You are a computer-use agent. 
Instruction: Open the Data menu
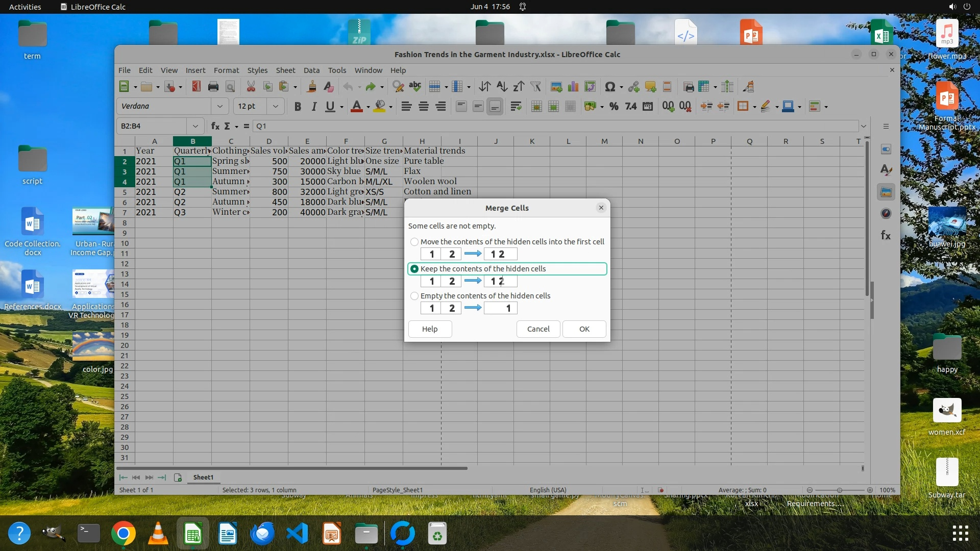coord(311,70)
